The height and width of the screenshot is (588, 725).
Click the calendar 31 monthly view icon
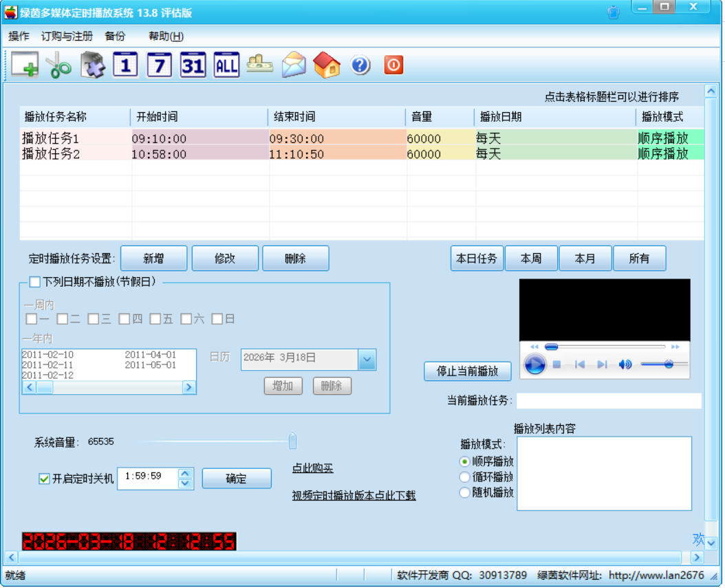coord(193,64)
